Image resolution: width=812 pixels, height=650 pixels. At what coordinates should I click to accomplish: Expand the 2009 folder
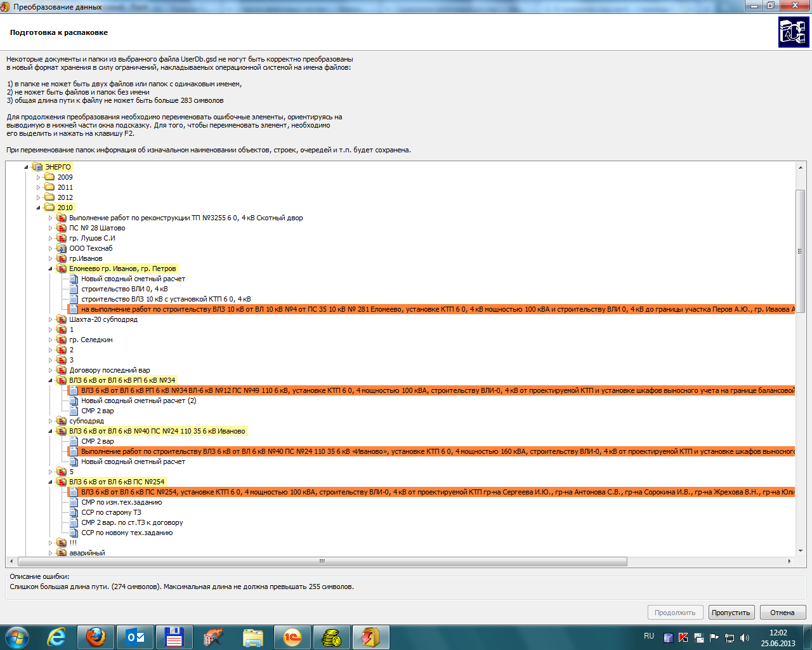39,177
